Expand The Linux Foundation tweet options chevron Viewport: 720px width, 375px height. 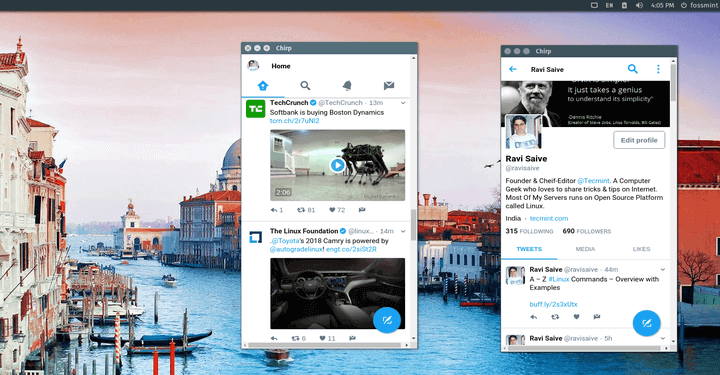(x=403, y=231)
